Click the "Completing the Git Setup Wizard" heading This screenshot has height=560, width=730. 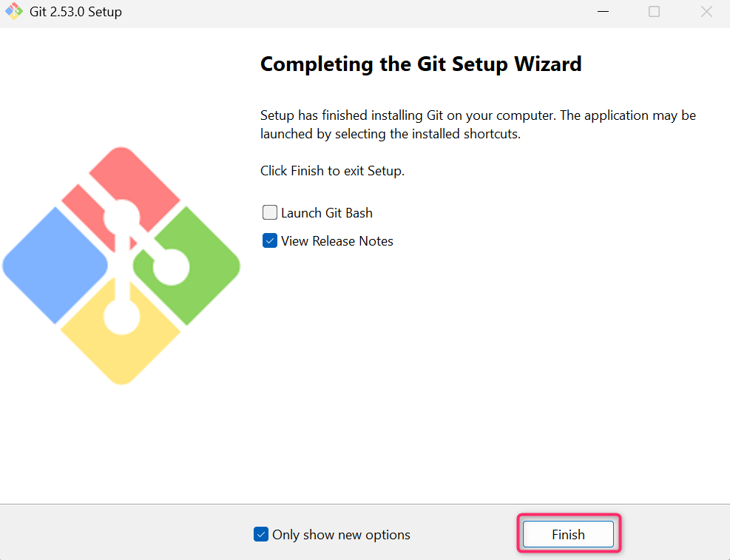421,64
